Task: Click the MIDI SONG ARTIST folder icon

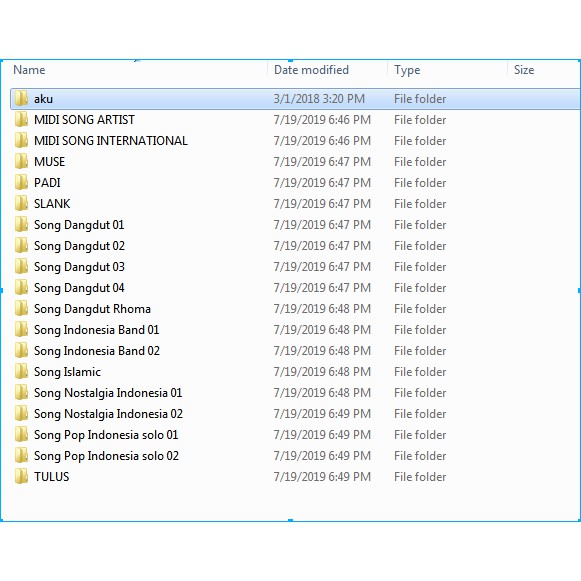Action: 21,120
